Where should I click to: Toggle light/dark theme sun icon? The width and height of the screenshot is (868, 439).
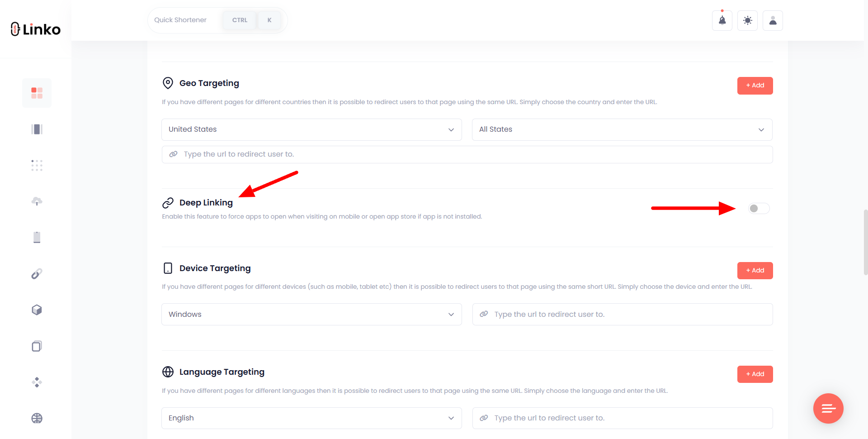pos(747,20)
